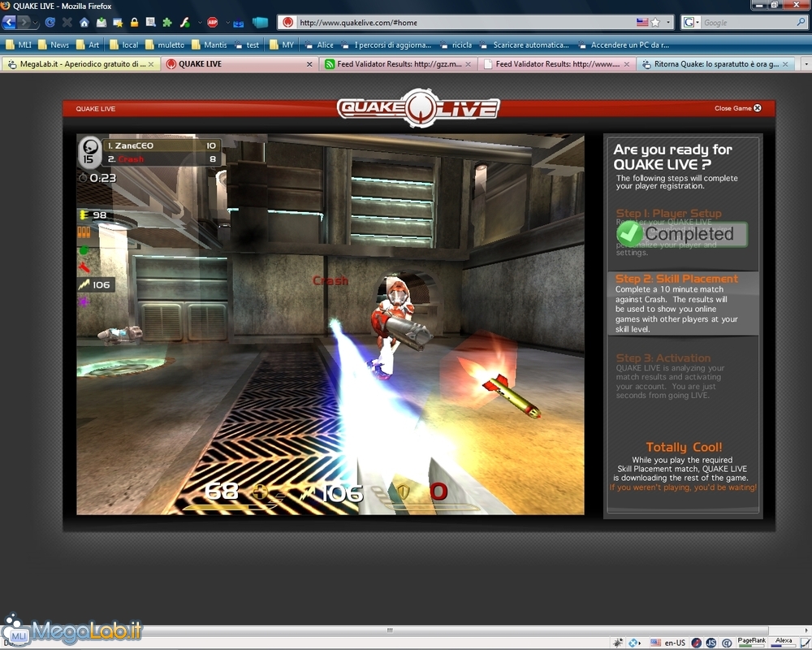Reload the current page
The width and height of the screenshot is (812, 650).
(50, 22)
